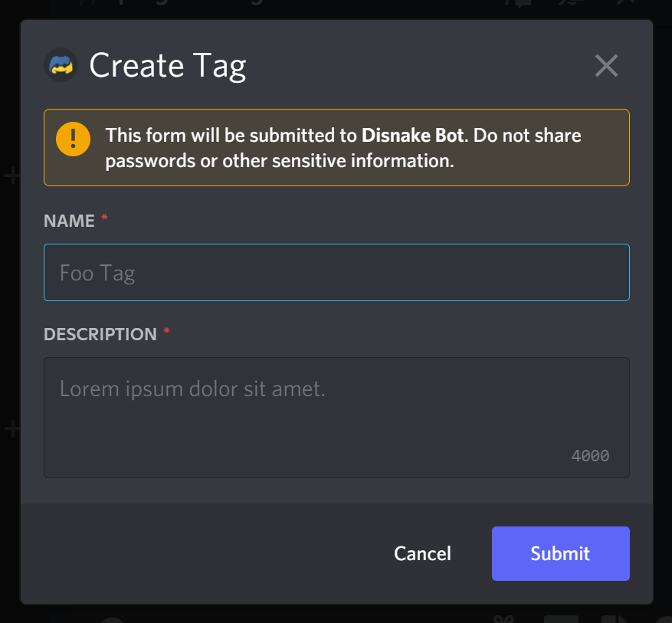Image resolution: width=672 pixels, height=623 pixels.
Task: Click the orange warning exclamation icon
Action: click(x=74, y=139)
